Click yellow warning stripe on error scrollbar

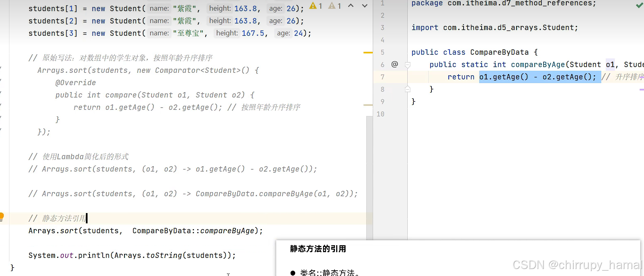368,53
